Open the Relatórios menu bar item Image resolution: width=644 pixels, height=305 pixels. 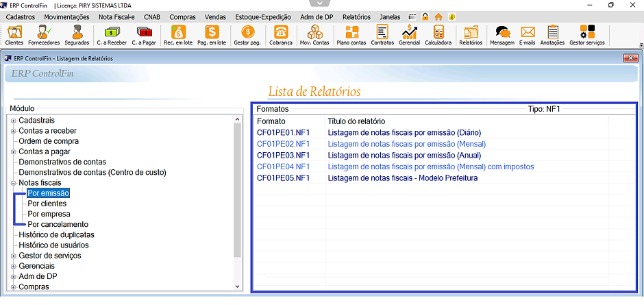coord(356,17)
